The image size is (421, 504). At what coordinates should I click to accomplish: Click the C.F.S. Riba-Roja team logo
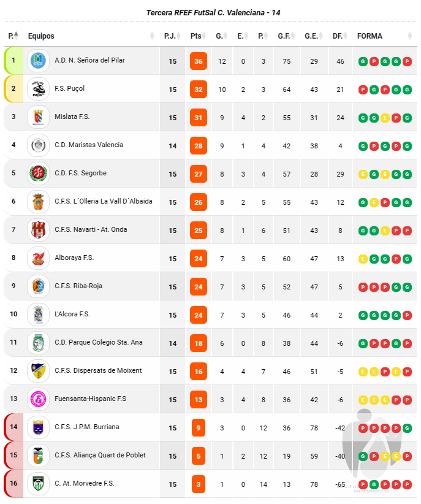point(38,286)
